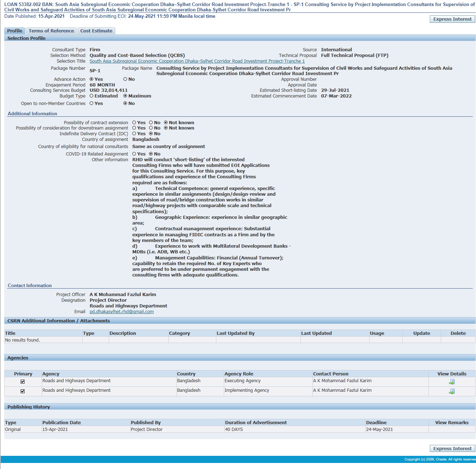Select Yes for Advance Action
Screen dimensions: 476x469
pos(91,79)
